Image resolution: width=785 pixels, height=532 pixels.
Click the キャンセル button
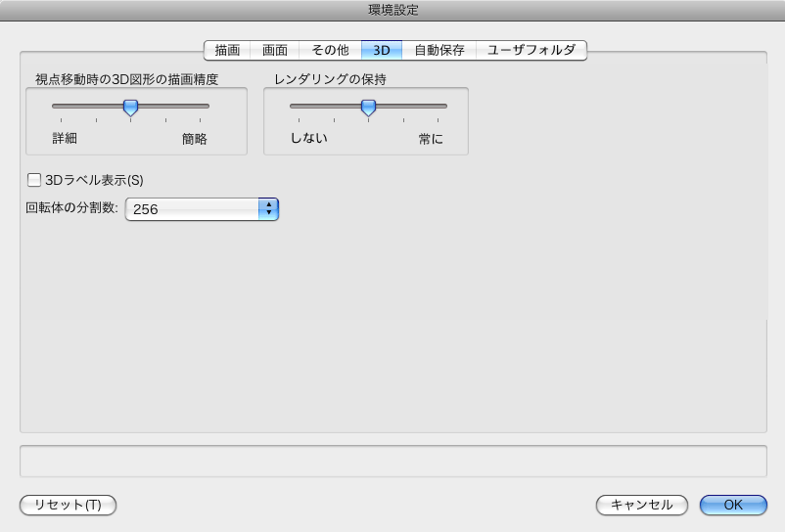click(x=642, y=505)
